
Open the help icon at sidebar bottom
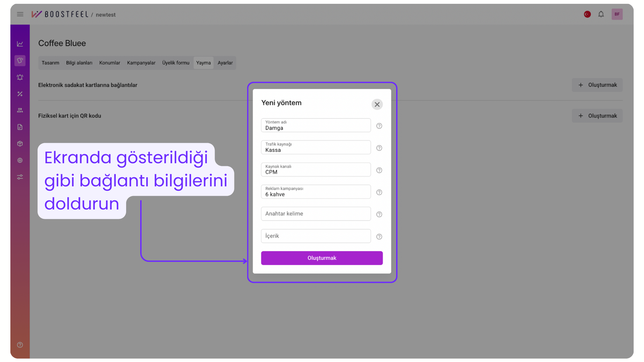pos(20,345)
